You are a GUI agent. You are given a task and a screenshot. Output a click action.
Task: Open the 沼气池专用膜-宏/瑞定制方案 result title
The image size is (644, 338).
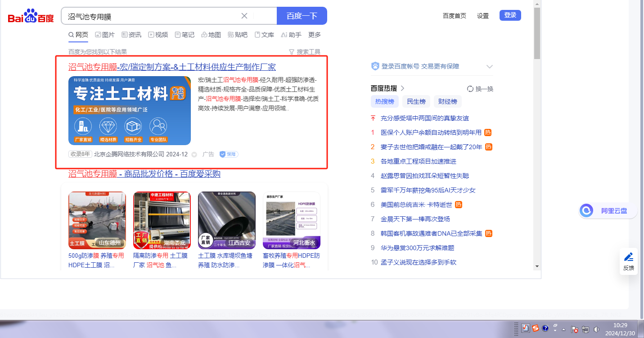[172, 67]
